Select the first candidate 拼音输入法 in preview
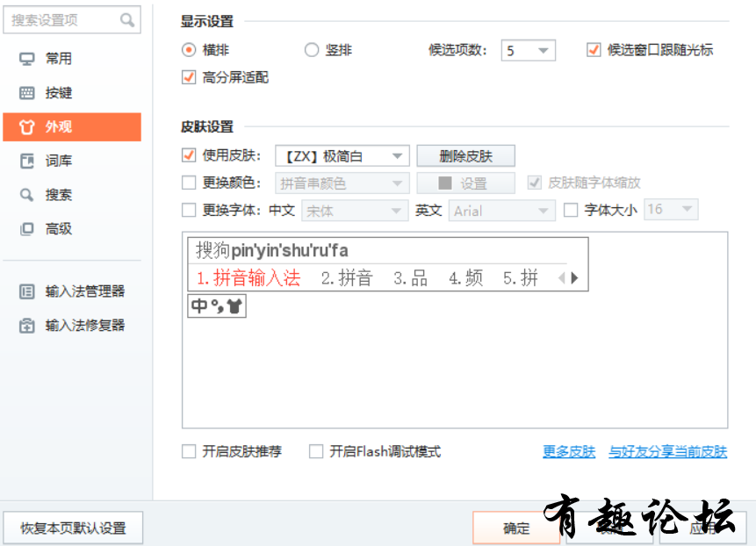756x546 pixels. tap(248, 278)
